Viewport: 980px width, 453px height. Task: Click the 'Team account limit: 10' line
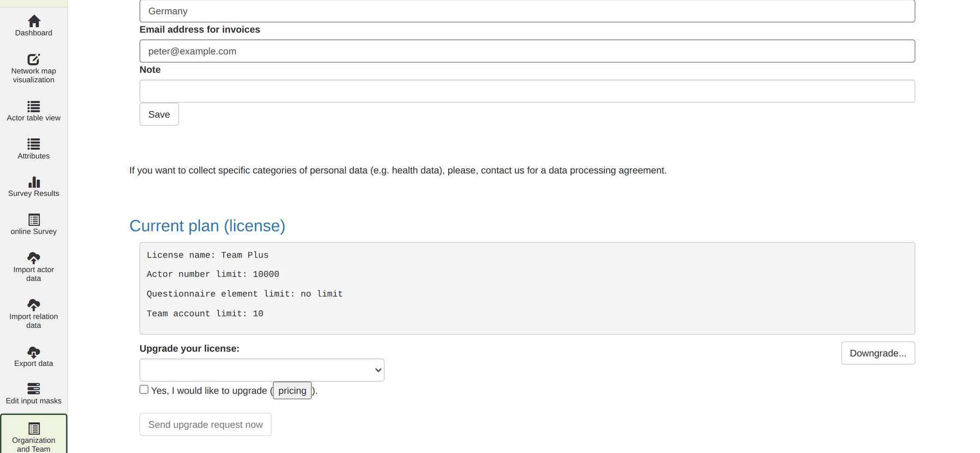(x=205, y=314)
